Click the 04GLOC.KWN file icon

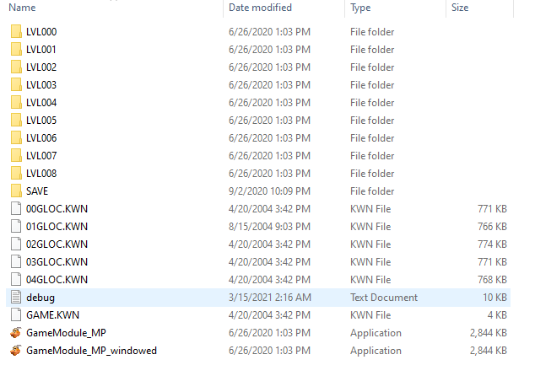(16, 280)
